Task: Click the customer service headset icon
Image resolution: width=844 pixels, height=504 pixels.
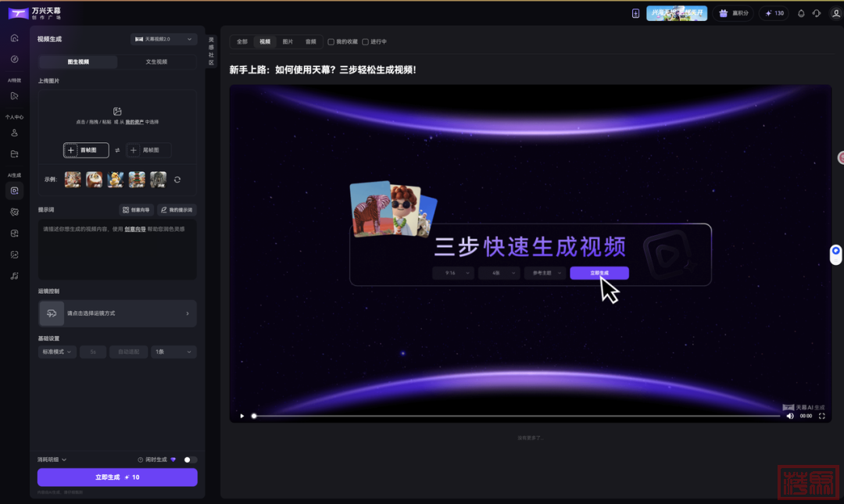Action: pyautogui.click(x=817, y=13)
